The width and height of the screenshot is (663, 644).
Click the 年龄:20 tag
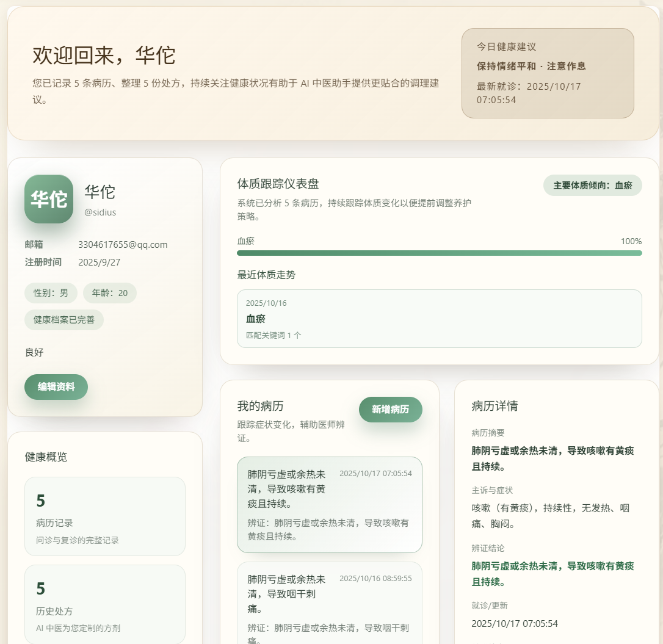point(110,293)
